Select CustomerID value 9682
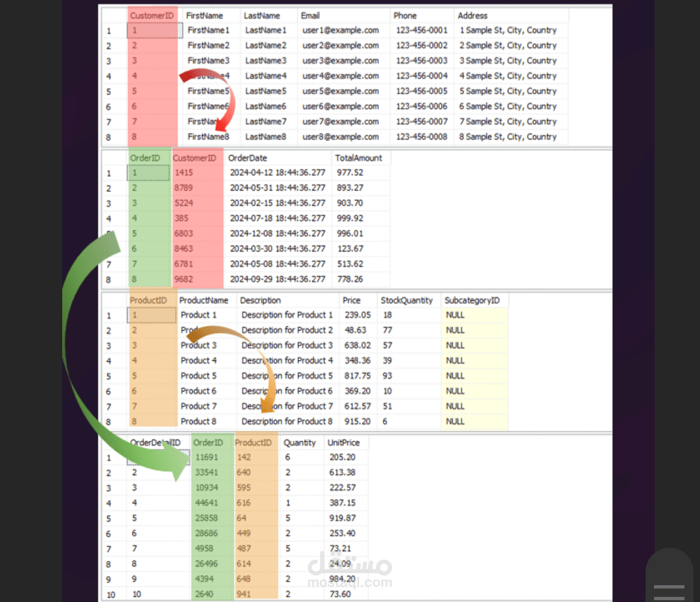The image size is (700, 602). click(183, 279)
